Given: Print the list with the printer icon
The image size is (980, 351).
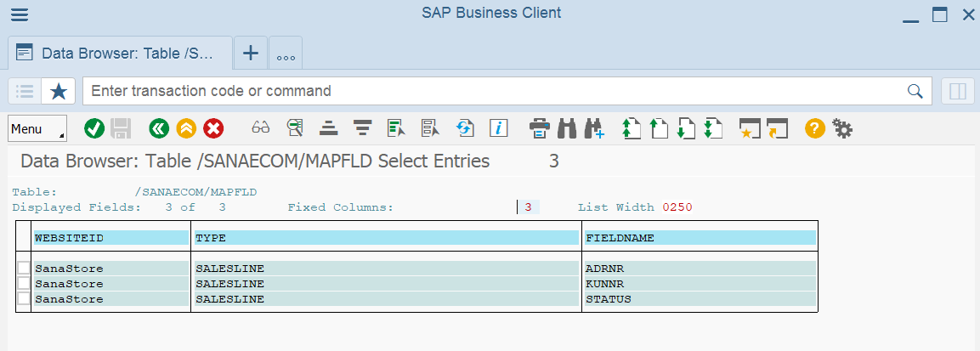Looking at the screenshot, I should (x=540, y=128).
